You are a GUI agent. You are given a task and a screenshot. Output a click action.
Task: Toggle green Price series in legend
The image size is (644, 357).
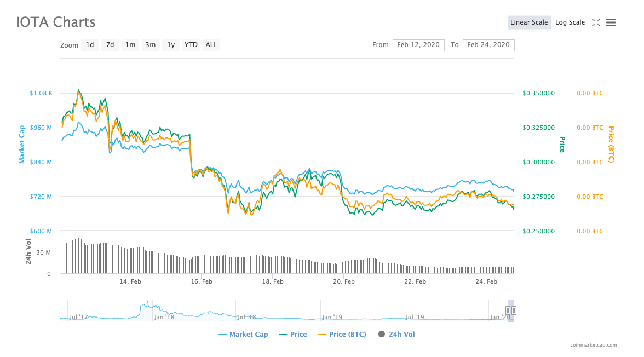coord(293,335)
